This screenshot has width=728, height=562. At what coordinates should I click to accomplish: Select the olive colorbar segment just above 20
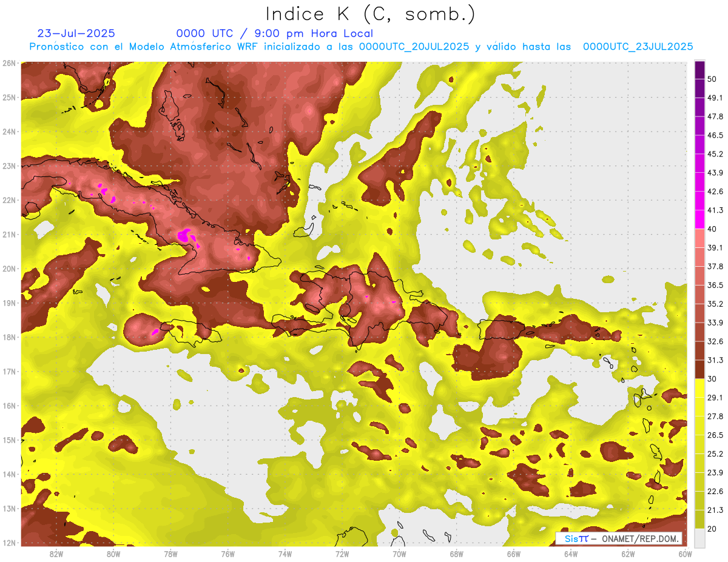tap(699, 519)
